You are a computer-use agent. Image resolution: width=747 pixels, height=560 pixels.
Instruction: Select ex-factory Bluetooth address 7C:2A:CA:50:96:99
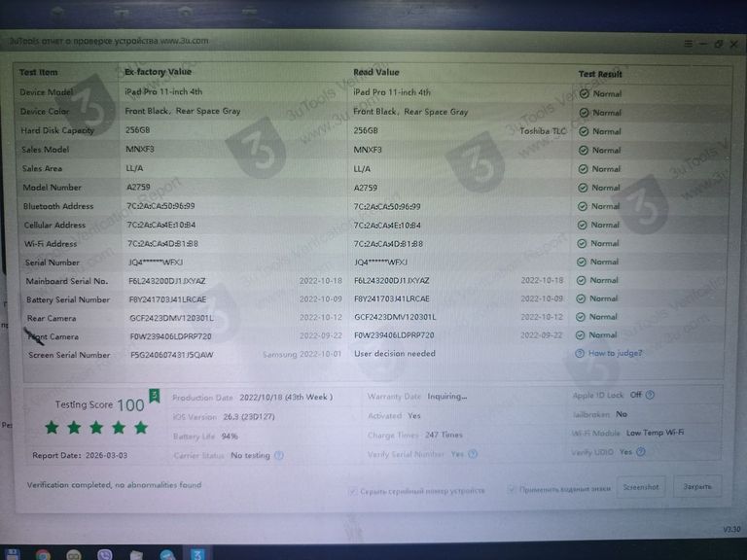(160, 206)
